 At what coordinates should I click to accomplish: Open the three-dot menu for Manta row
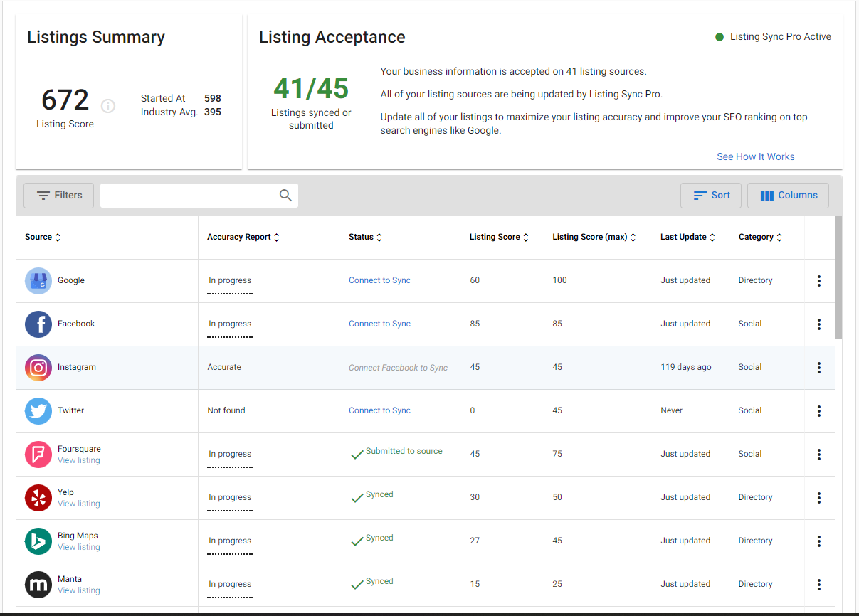pyautogui.click(x=818, y=585)
